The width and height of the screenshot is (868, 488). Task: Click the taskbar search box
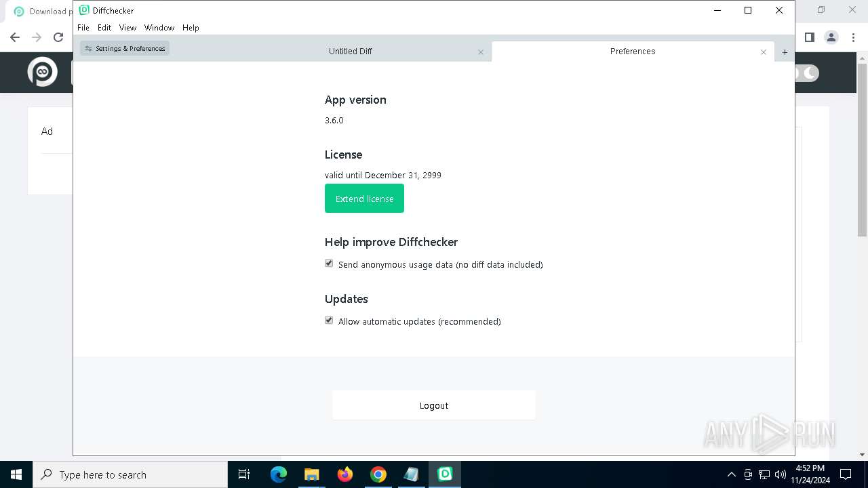(x=130, y=474)
